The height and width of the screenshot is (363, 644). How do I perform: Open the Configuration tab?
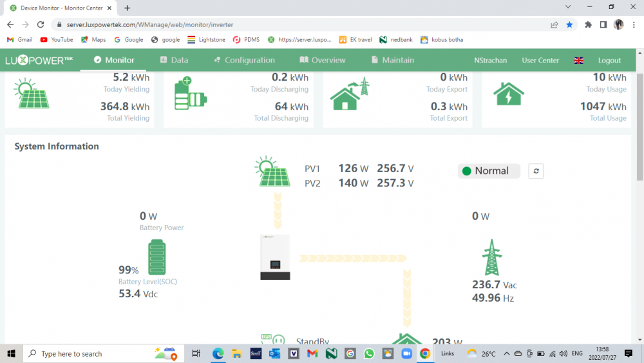244,60
